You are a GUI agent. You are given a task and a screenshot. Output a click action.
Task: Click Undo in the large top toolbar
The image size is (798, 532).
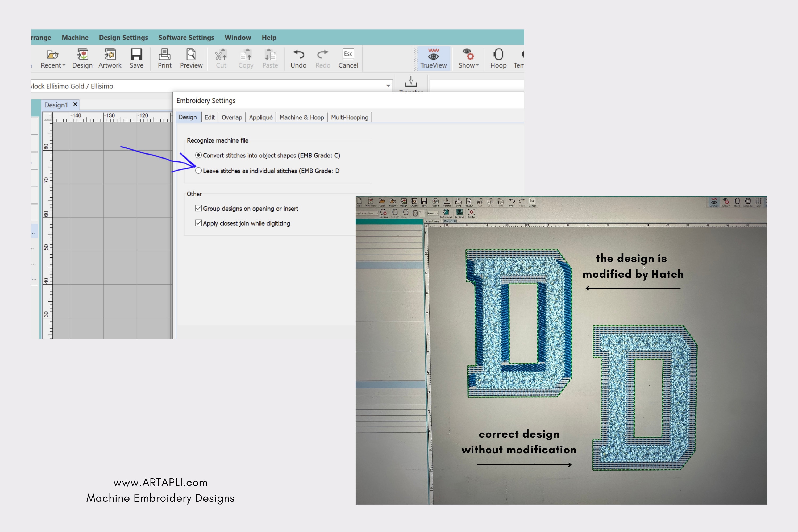point(298,59)
